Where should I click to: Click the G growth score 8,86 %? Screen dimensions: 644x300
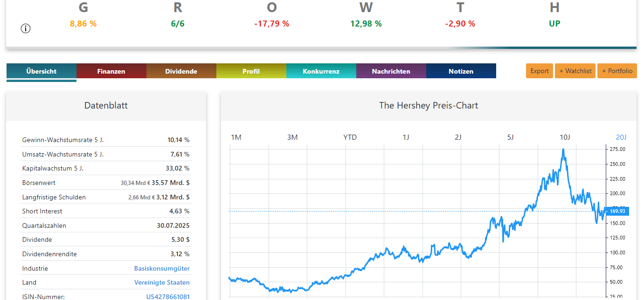pos(83,23)
